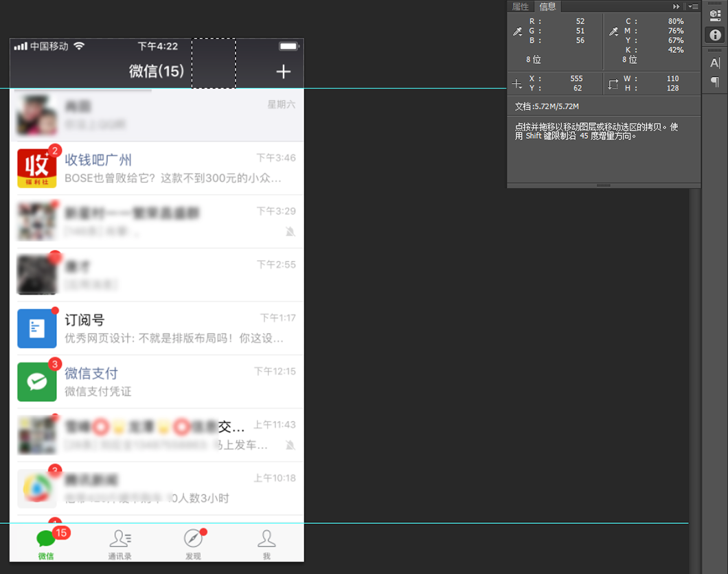Click the 下午1:17 timestamp

click(277, 318)
